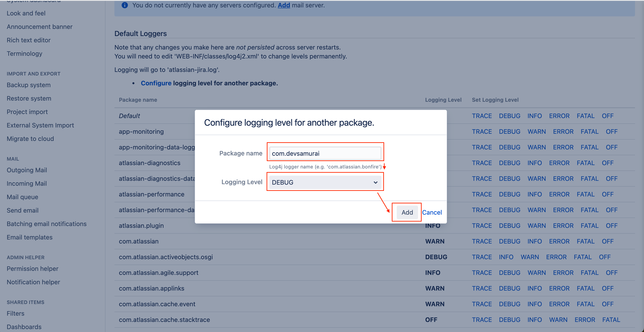Viewport: 644px width, 332px height.
Task: Open Permission helper in sidebar
Action: click(33, 269)
